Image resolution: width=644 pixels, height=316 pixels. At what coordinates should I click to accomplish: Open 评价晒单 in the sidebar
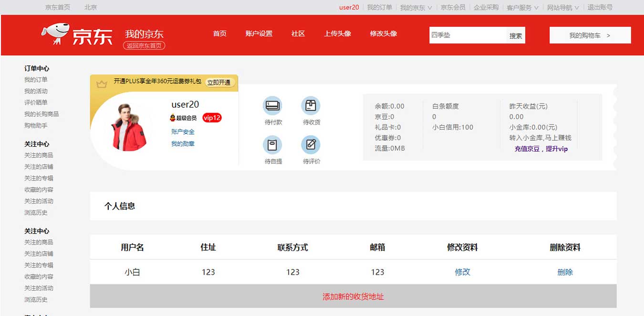[36, 102]
